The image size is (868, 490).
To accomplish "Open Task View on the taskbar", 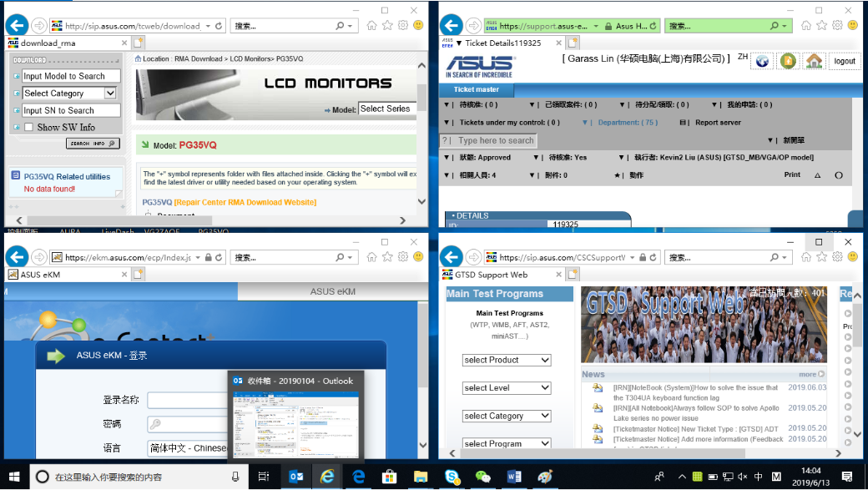I will (264, 476).
